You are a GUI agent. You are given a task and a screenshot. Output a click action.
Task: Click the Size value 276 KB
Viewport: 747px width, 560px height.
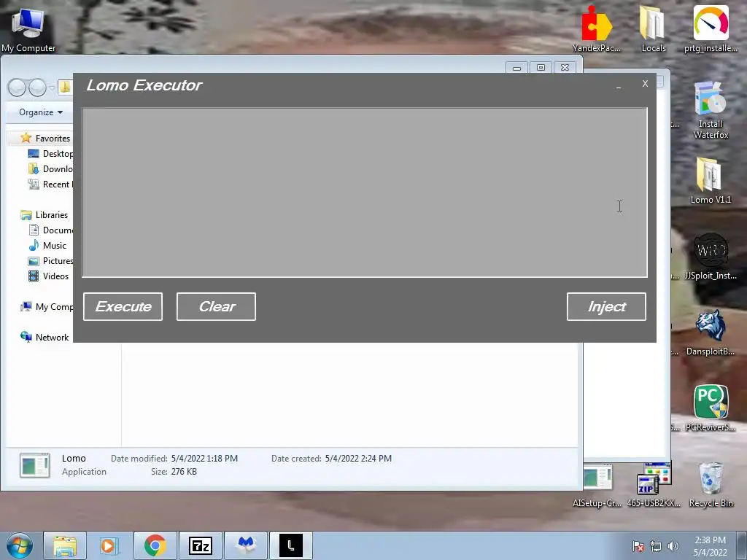(x=183, y=472)
